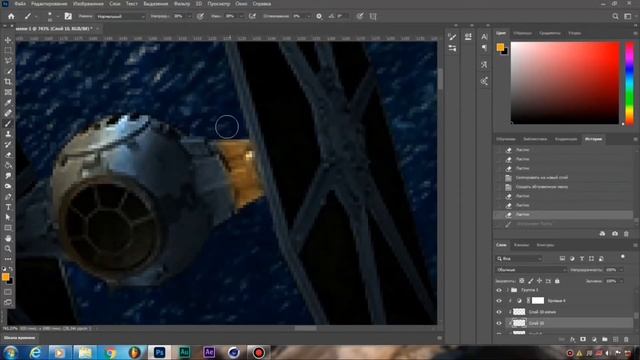This screenshot has height=360, width=640.
Task: Open the layer filter kind dropdown
Action: point(519,259)
